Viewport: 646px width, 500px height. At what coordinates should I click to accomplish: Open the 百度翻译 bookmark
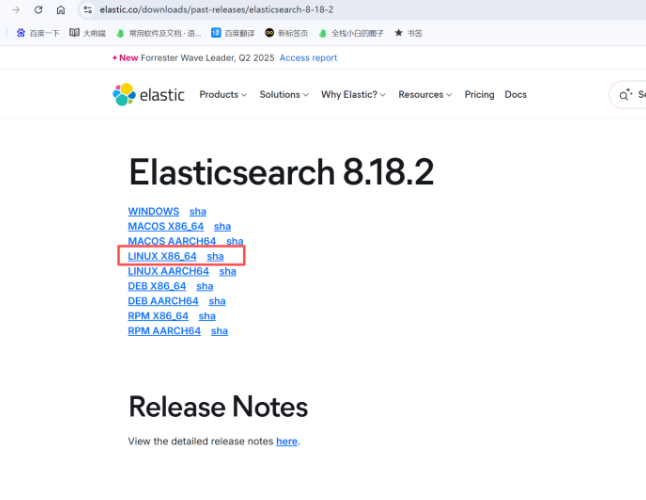click(233, 33)
